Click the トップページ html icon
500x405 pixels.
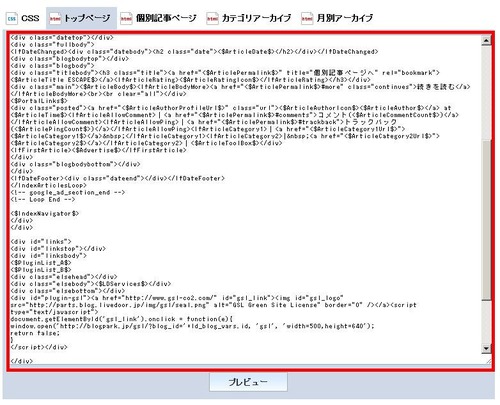tap(55, 18)
